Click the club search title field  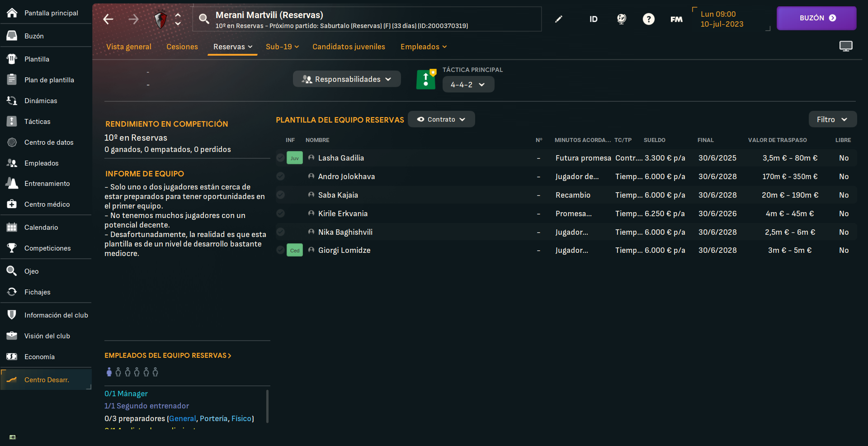point(367,19)
